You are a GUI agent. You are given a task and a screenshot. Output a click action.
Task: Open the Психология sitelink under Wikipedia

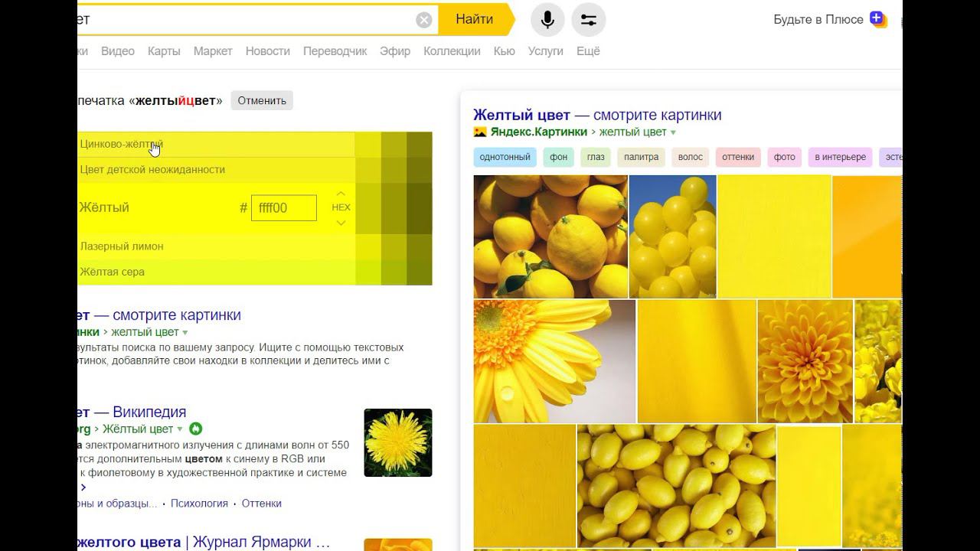[199, 504]
